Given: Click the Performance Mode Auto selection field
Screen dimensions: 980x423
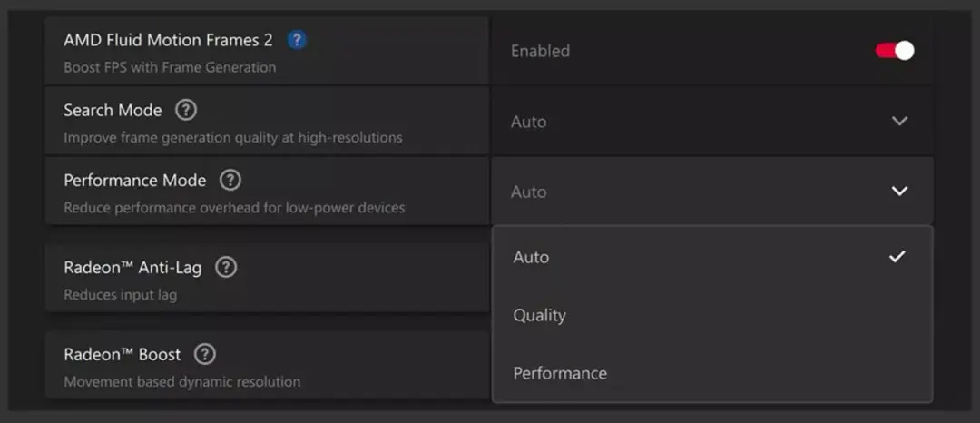Looking at the screenshot, I should pos(712,192).
